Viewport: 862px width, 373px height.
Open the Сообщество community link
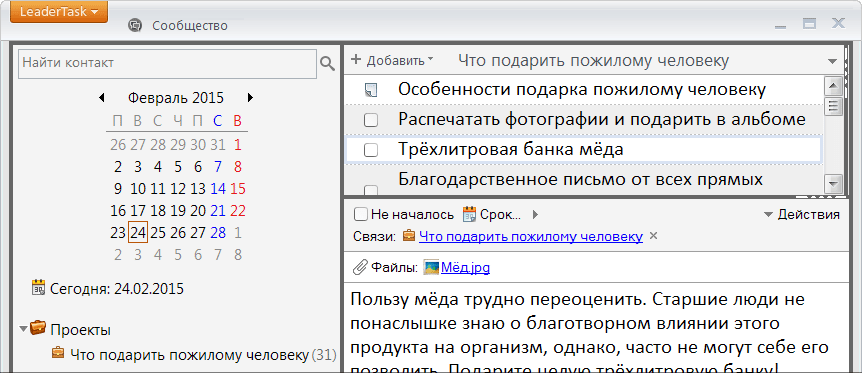pos(190,26)
